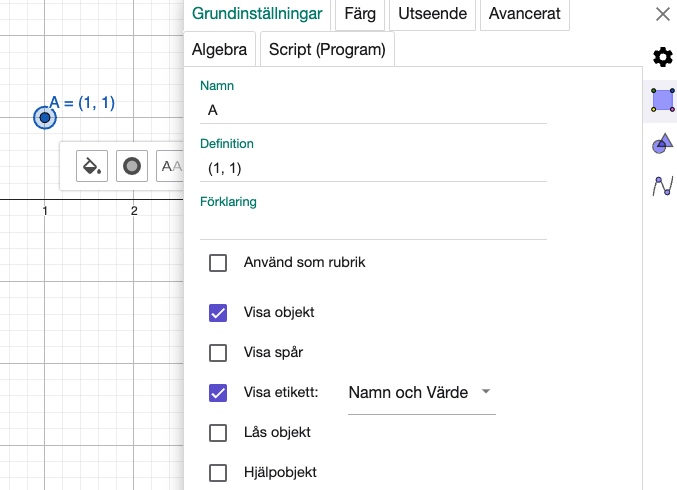Enable the Lås objekt checkbox
This screenshot has height=490, width=677.
click(x=218, y=433)
